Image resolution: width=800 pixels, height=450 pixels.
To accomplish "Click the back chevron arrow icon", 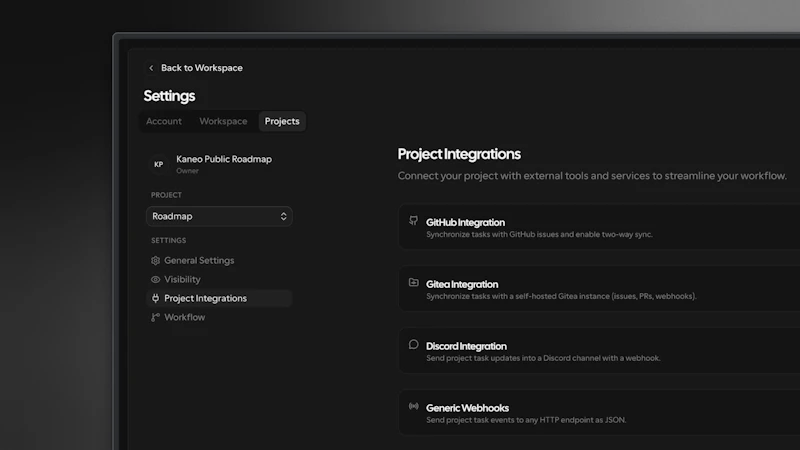I will (151, 68).
